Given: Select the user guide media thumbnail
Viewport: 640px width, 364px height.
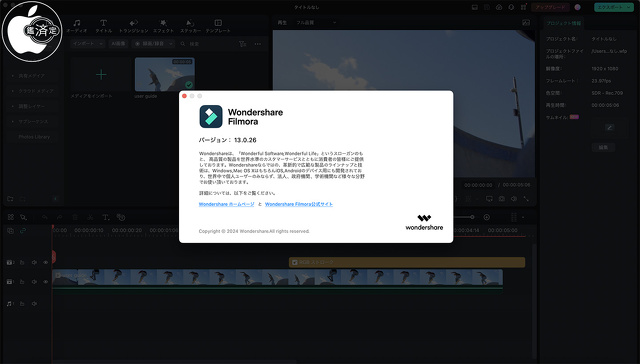Looking at the screenshot, I should [164, 74].
